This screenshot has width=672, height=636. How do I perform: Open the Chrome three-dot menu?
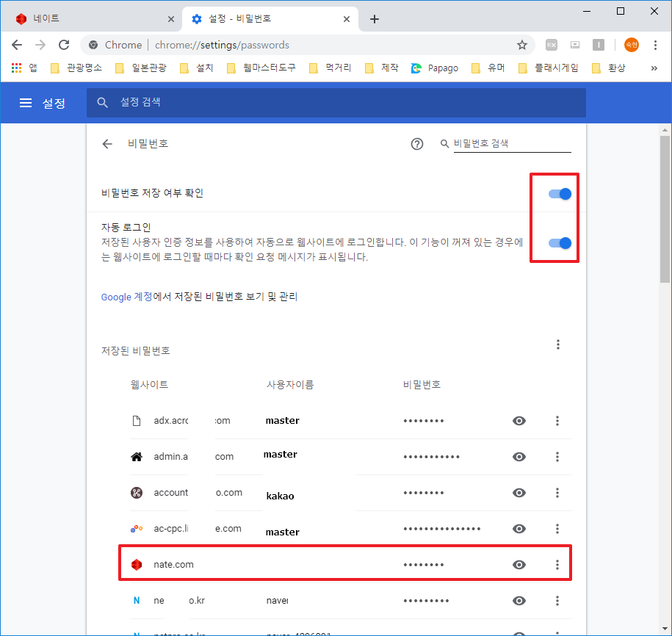pyautogui.click(x=655, y=45)
